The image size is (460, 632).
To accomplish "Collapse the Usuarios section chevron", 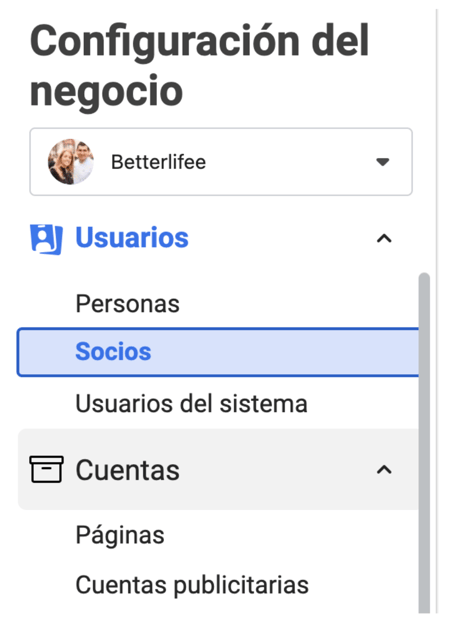I will point(384,239).
